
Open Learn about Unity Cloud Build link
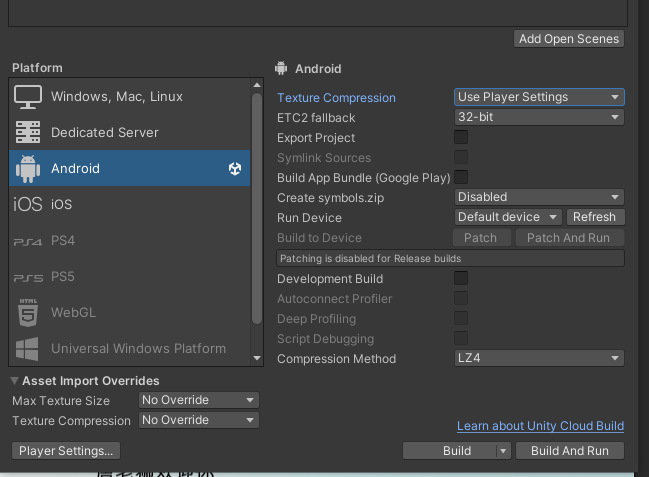tap(540, 426)
